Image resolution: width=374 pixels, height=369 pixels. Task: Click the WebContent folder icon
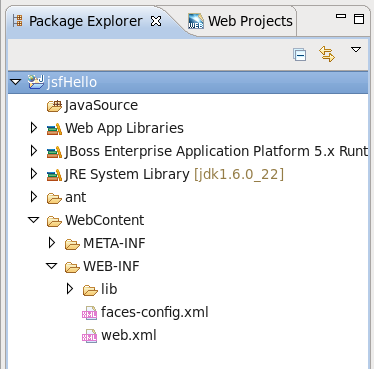point(54,221)
